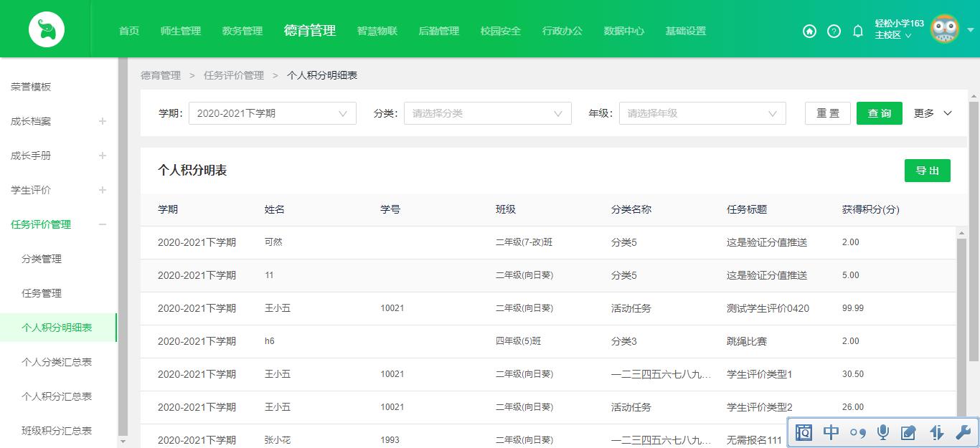
Task: Click the 查询 query button
Action: pyautogui.click(x=879, y=113)
